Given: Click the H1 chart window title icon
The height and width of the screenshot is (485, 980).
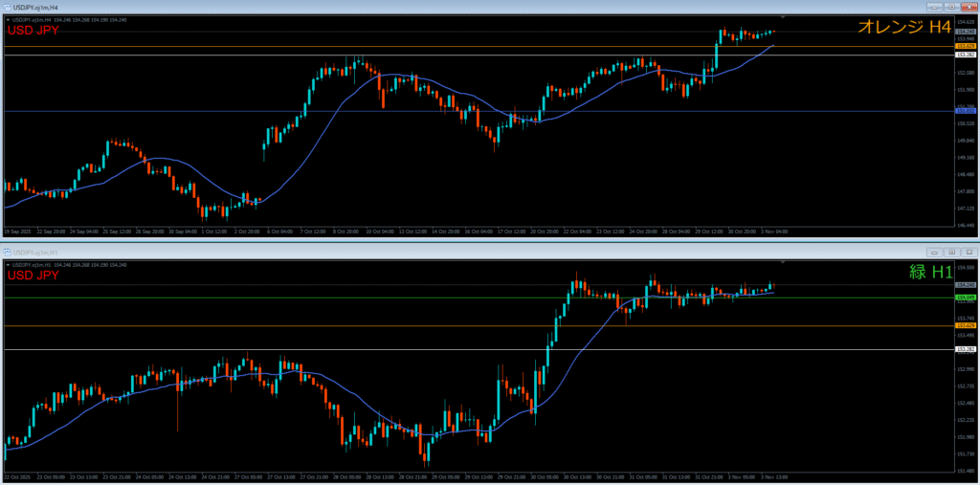Looking at the screenshot, I should 7,252.
